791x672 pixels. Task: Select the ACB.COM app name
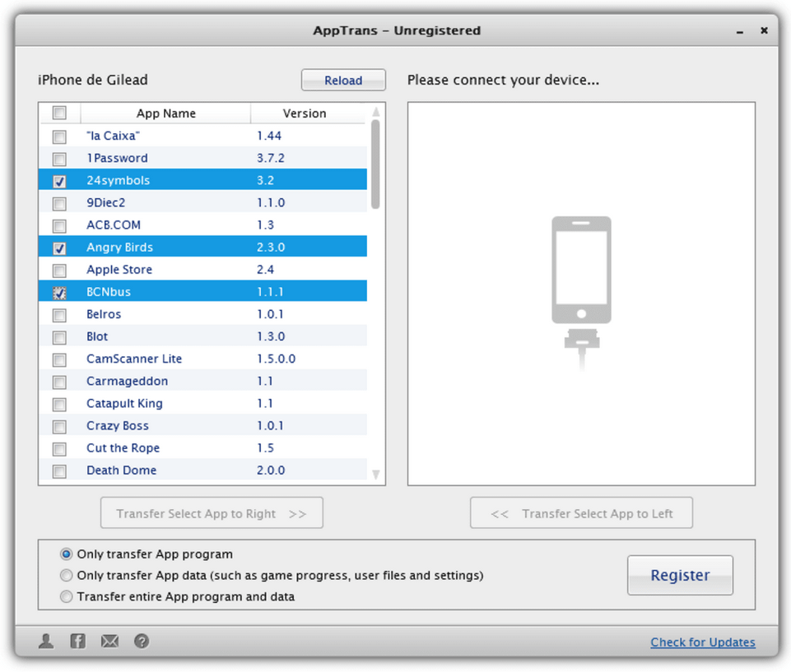click(114, 225)
